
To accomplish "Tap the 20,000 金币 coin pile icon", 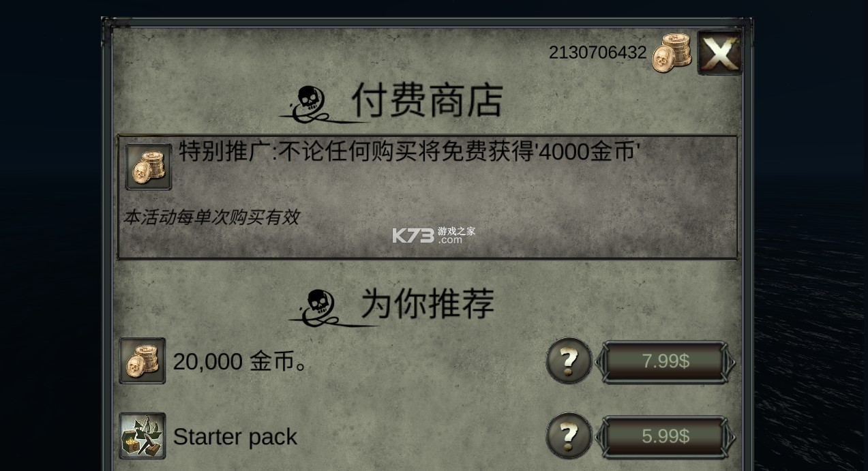I will (x=143, y=361).
